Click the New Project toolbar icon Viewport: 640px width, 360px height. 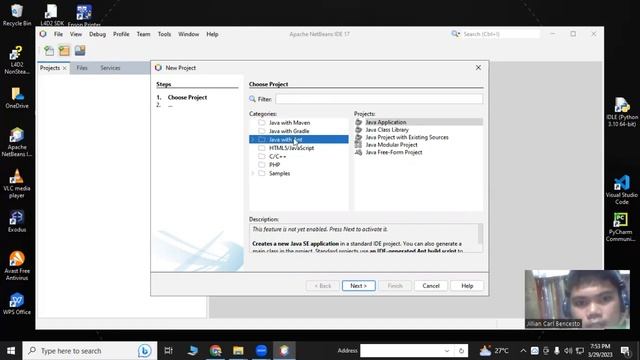(64, 51)
